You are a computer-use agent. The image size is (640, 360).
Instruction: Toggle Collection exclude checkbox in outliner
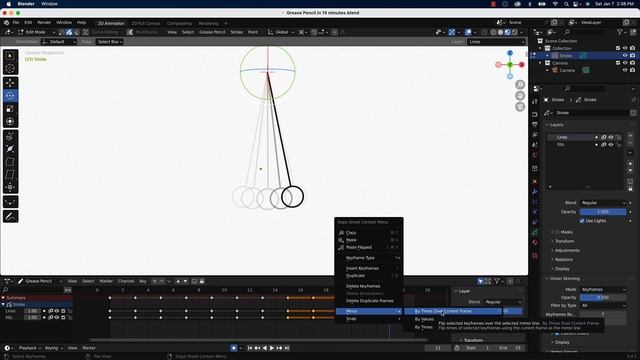pos(618,48)
